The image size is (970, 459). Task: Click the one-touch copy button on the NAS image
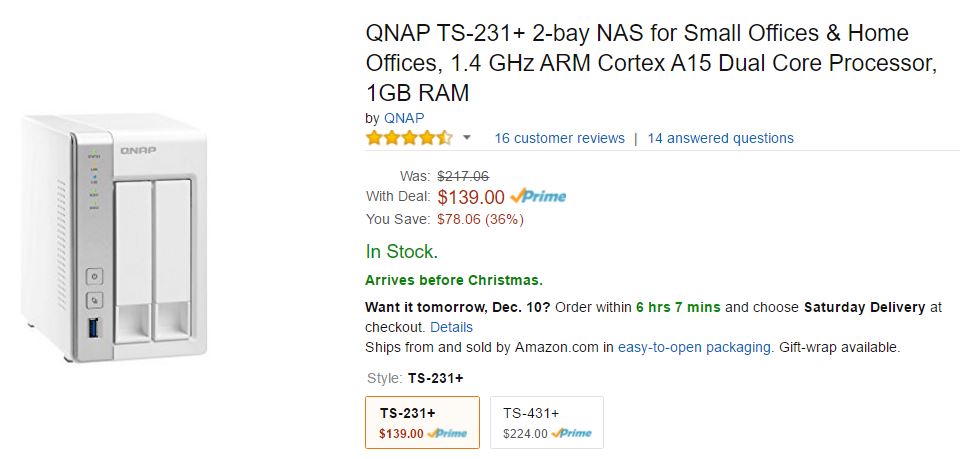[94, 299]
